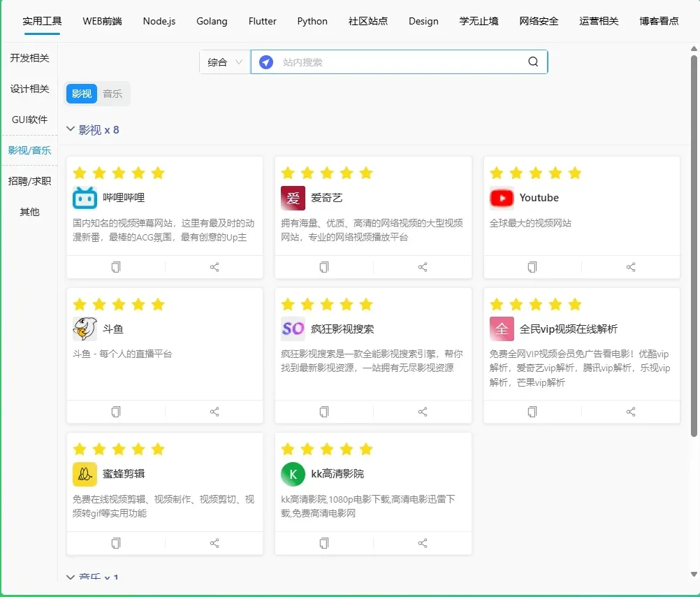Click the Youtube logo icon
Viewport: 700px width, 597px height.
click(x=502, y=198)
